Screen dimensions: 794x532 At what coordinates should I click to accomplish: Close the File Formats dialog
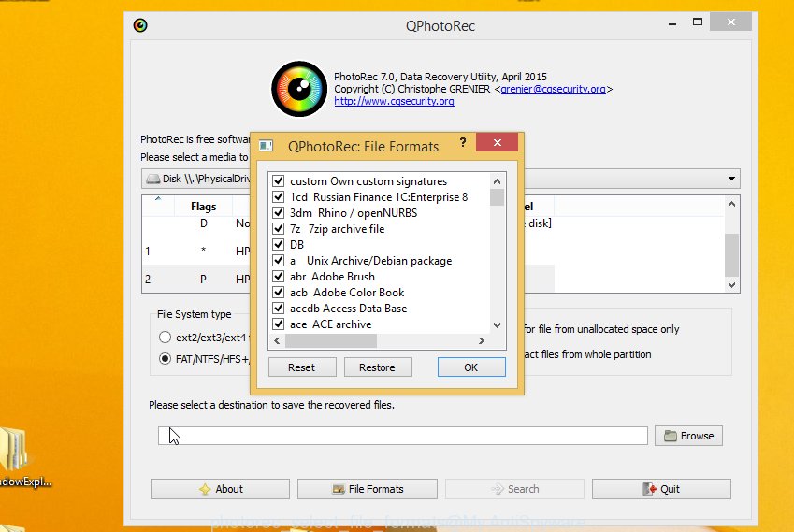click(x=498, y=142)
